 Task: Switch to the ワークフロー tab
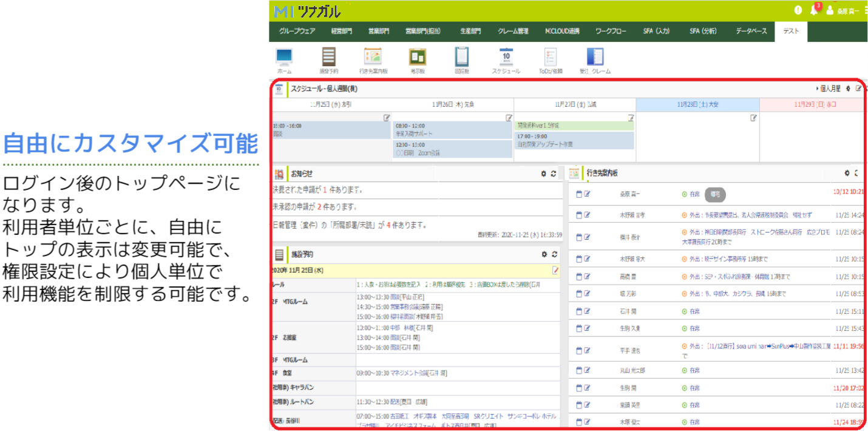pyautogui.click(x=611, y=32)
